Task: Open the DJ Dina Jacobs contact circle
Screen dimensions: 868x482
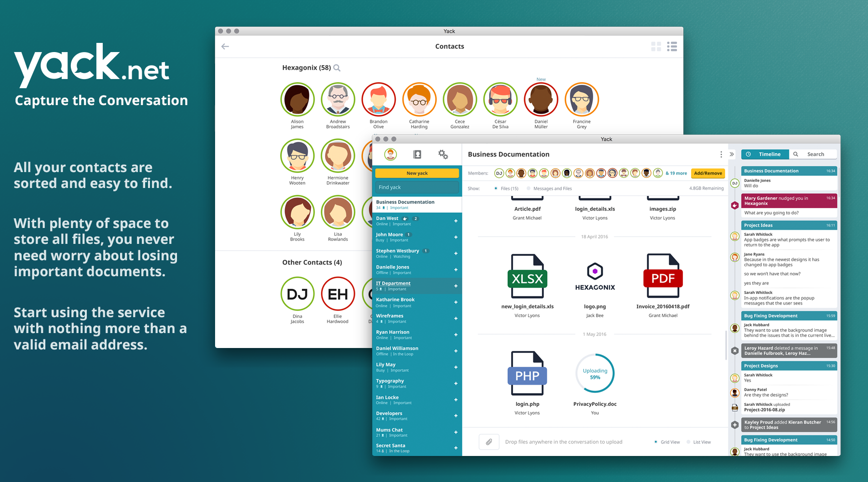Action: point(298,294)
